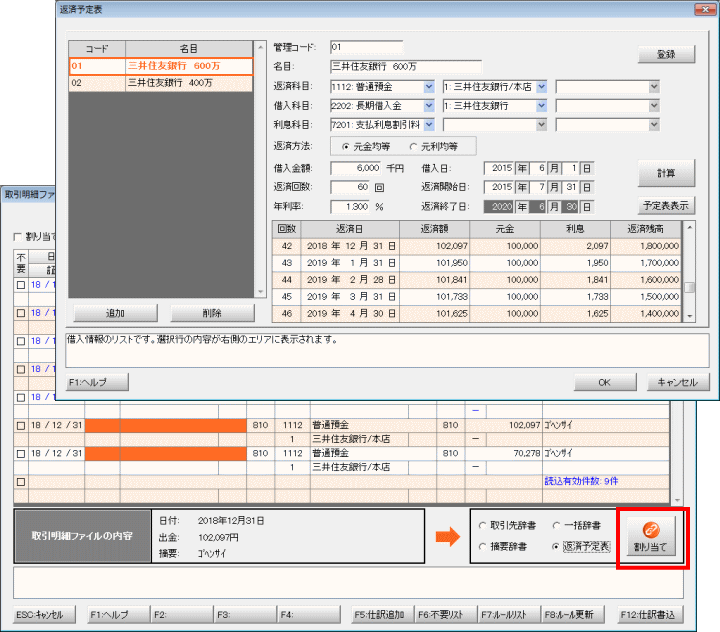Select schedule row 44 dated 2019年2月28日
This screenshot has height=632, width=720.
click(x=477, y=280)
